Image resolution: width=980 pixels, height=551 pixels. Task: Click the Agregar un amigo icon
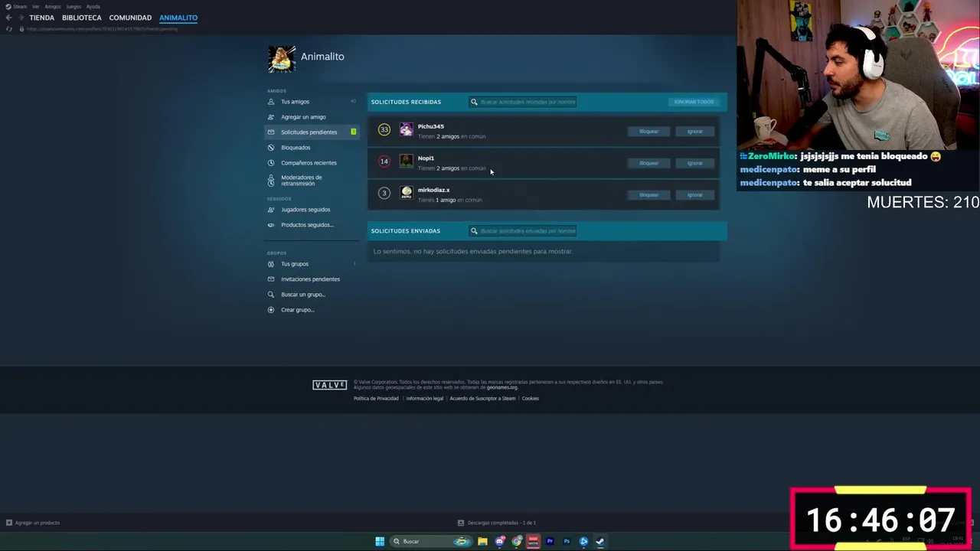tap(271, 117)
